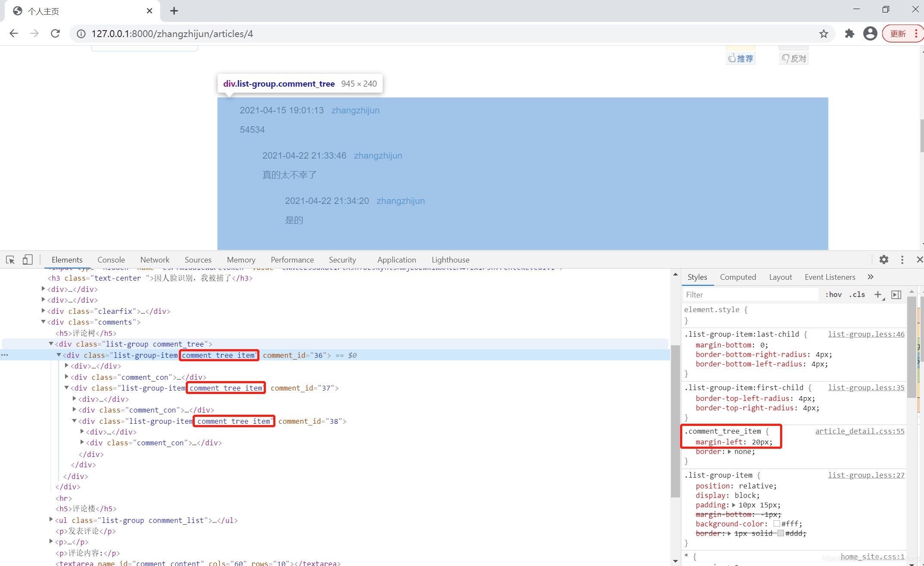Viewport: 924px width, 566px height.
Task: Collapse the comment_id="36" node
Action: [x=59, y=355]
